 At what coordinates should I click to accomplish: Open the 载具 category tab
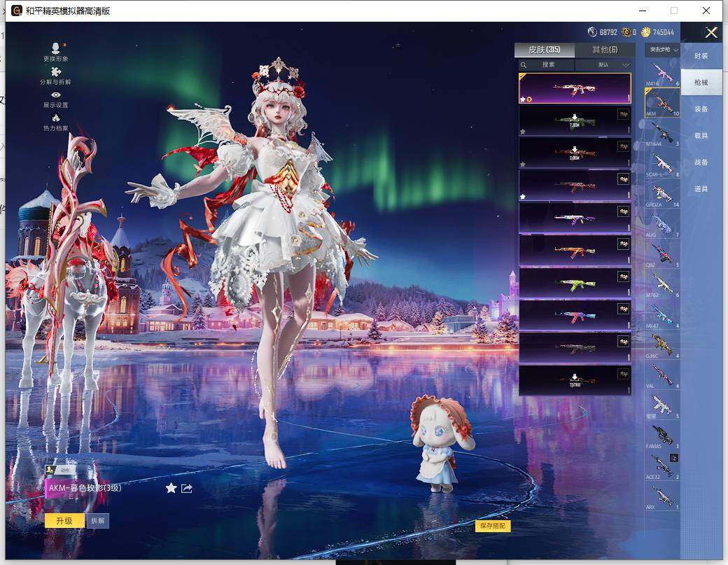pos(701,136)
